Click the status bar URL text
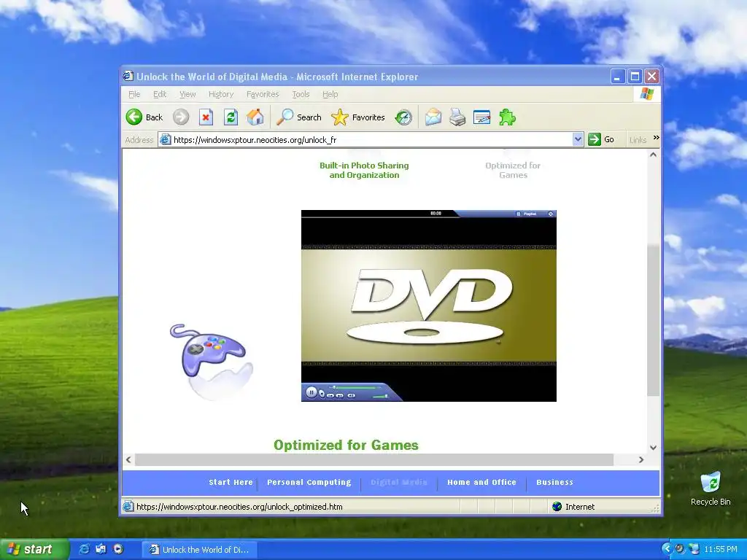 click(239, 507)
